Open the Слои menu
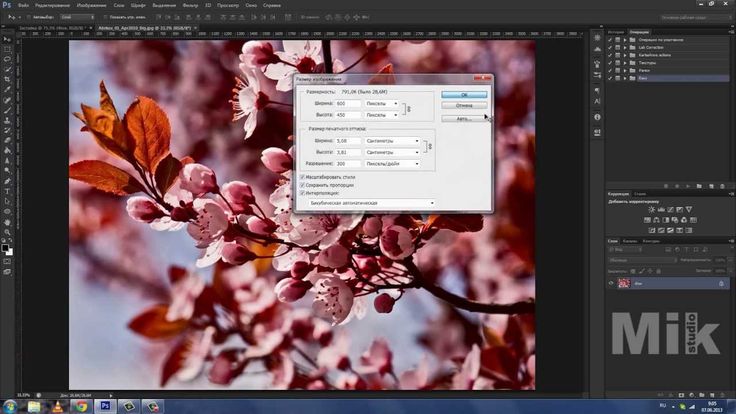 [119, 5]
